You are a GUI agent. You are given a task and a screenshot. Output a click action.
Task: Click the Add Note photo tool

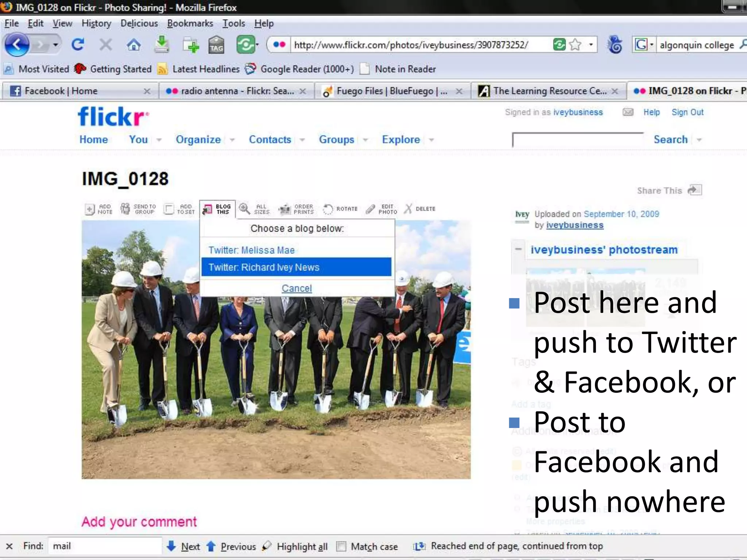pos(98,209)
